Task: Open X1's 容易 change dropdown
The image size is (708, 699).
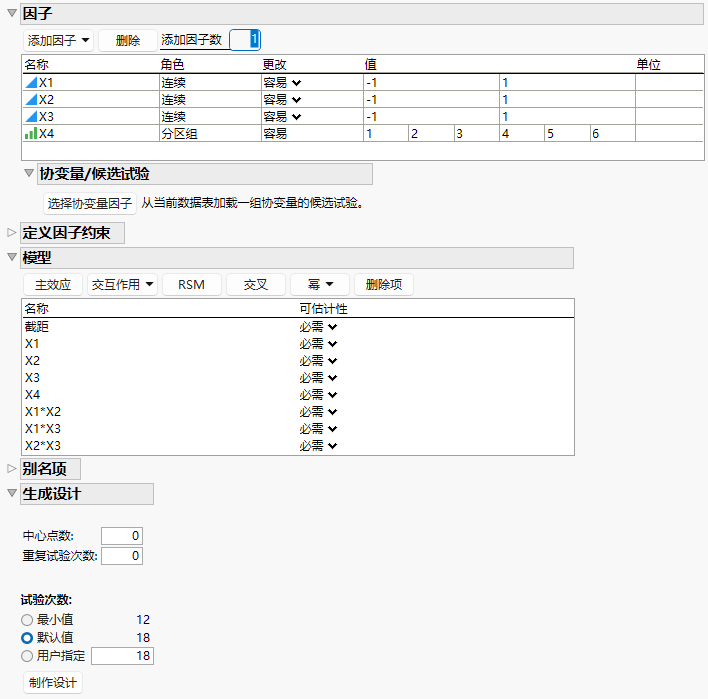Action: click(296, 83)
